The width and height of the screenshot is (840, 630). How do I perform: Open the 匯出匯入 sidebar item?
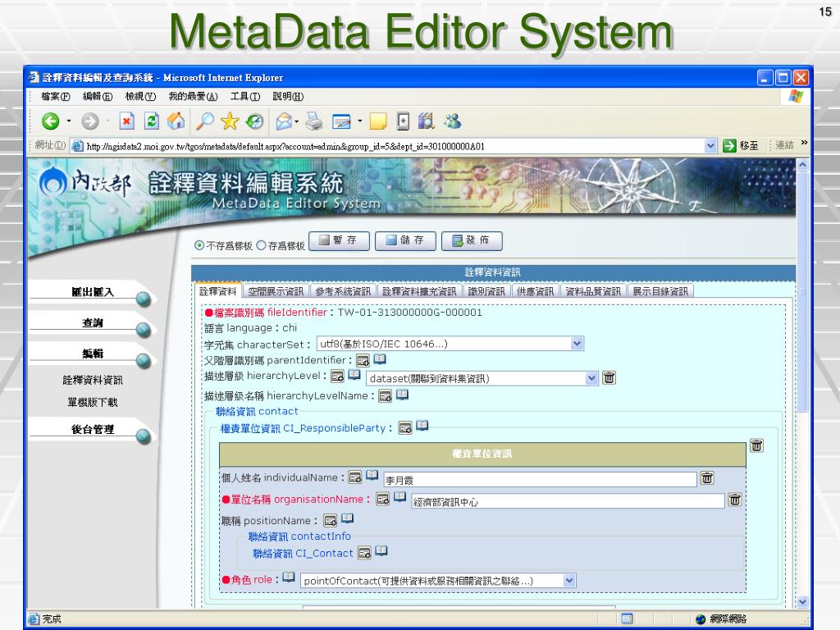coord(92,293)
